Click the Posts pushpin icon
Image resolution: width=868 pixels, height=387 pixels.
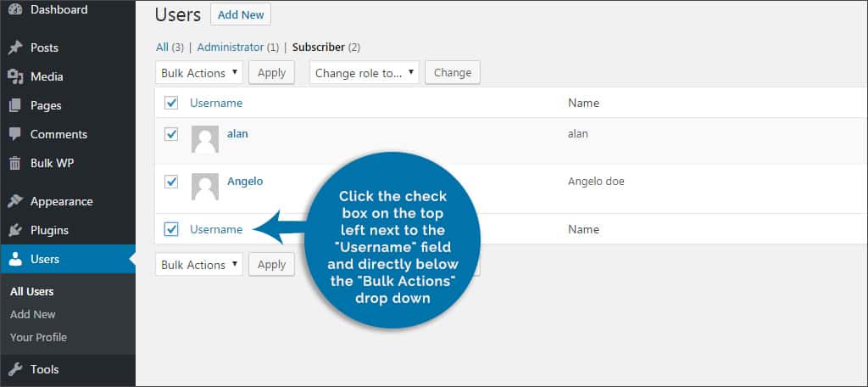click(x=15, y=48)
